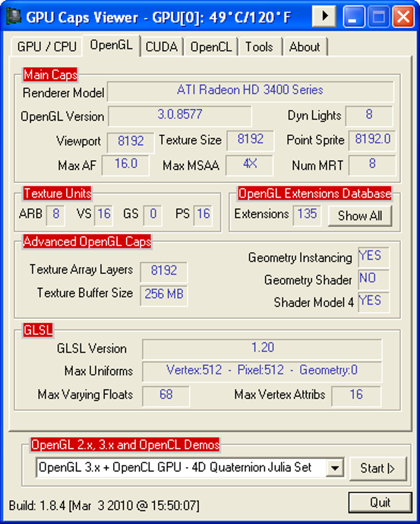
Task: Select the OpenGL tab
Action: (x=111, y=44)
